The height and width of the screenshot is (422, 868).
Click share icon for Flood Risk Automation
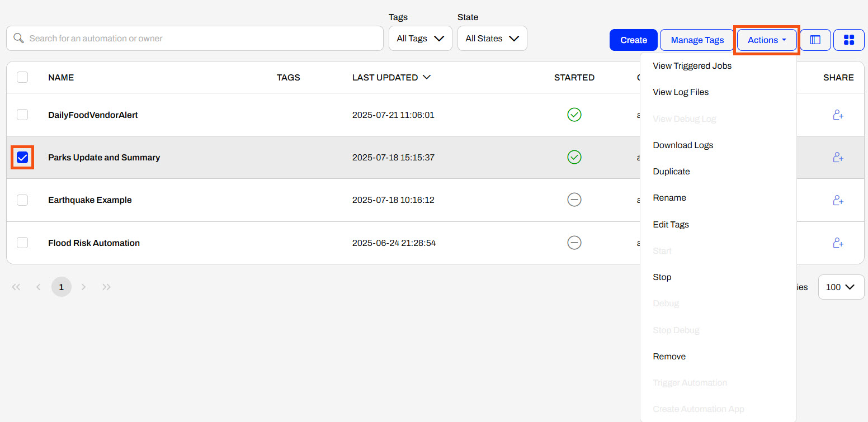click(x=838, y=243)
